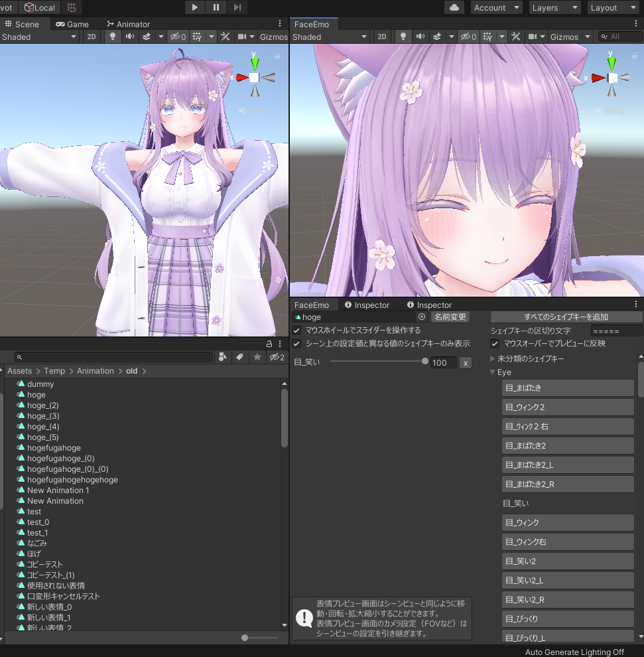
Task: Uncheck マウスホイールでスライダーを操作する checkbox
Action: [x=296, y=330]
